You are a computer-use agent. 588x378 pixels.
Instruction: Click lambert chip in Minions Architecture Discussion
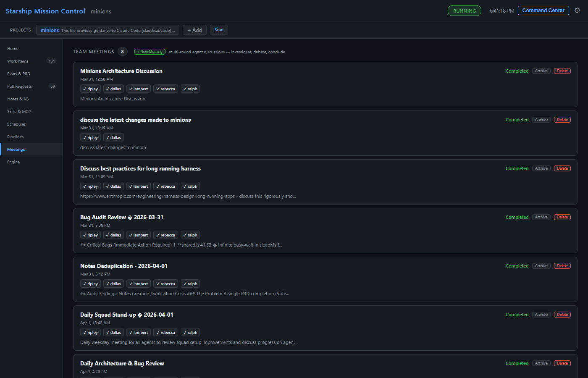(x=139, y=89)
